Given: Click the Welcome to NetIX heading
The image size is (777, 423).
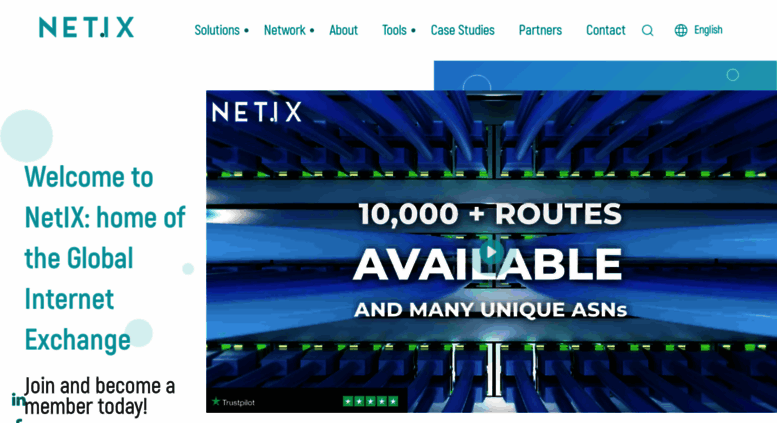Looking at the screenshot, I should (105, 258).
